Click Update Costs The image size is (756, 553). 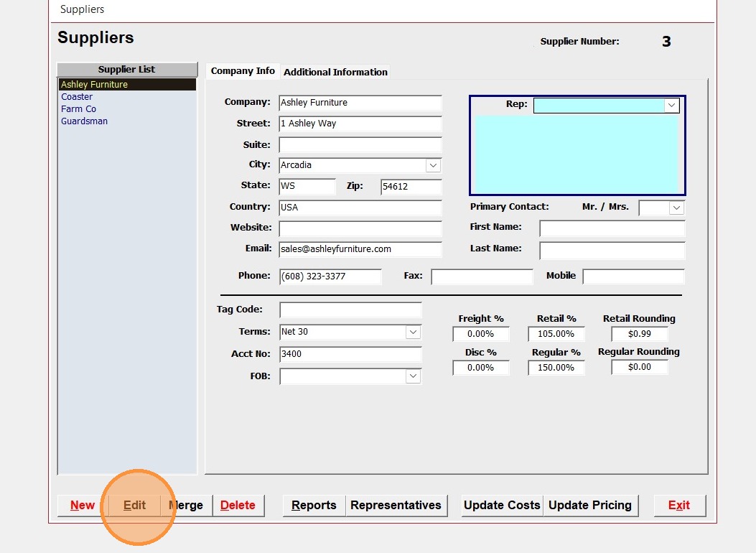(502, 506)
